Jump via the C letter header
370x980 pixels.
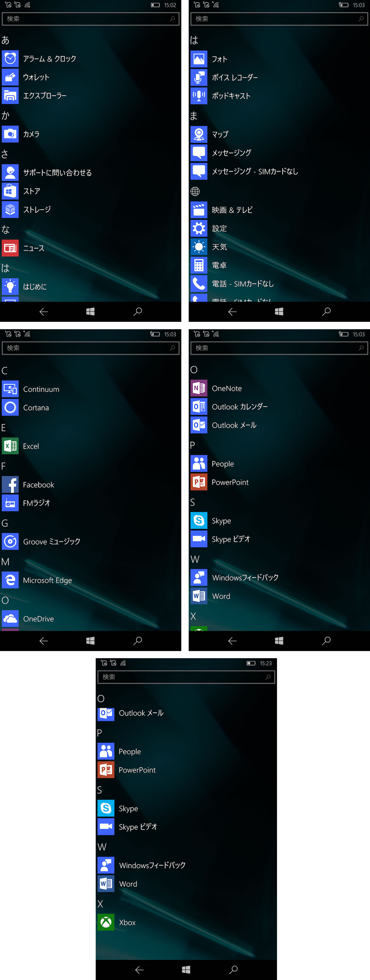click(5, 371)
